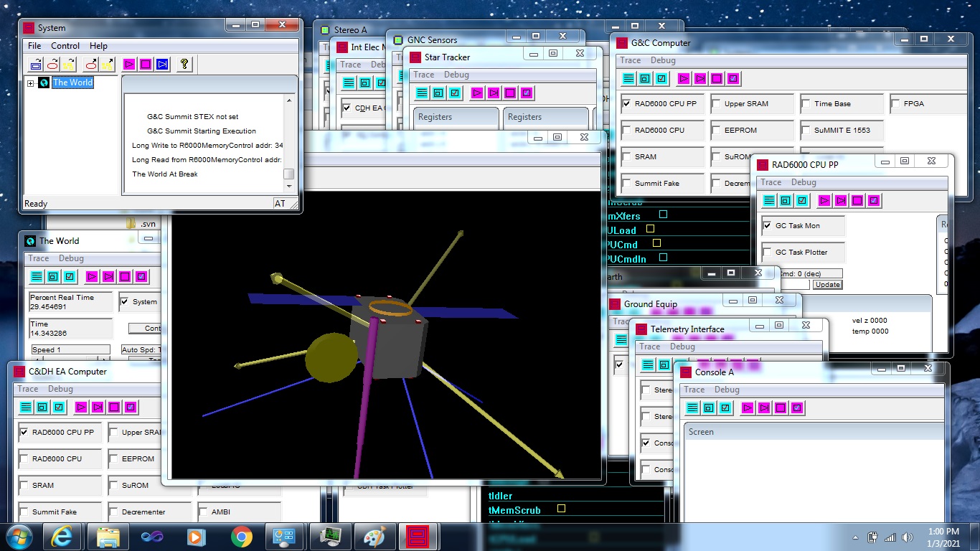Open the Debug menu in G&C Computer window

tap(662, 60)
